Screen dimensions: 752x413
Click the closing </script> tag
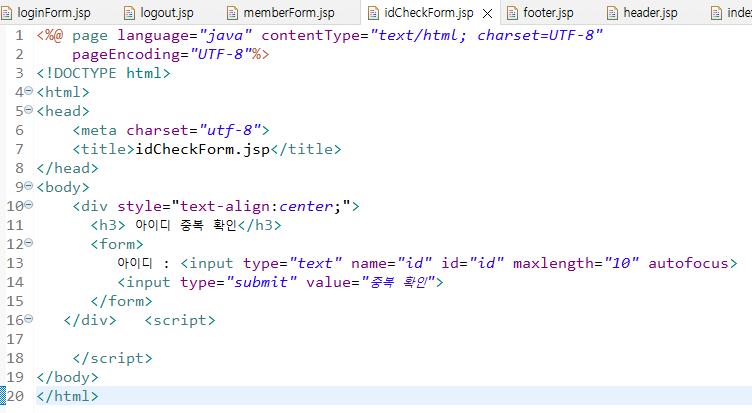click(113, 358)
